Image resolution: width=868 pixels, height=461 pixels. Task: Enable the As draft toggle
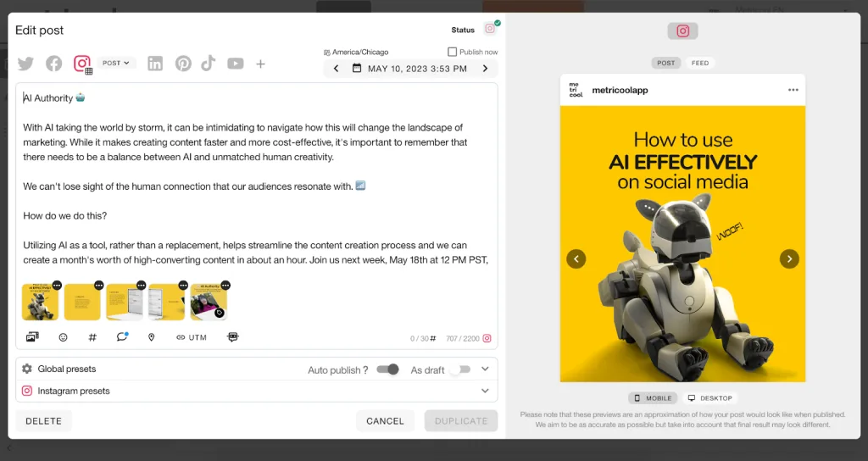(x=459, y=369)
